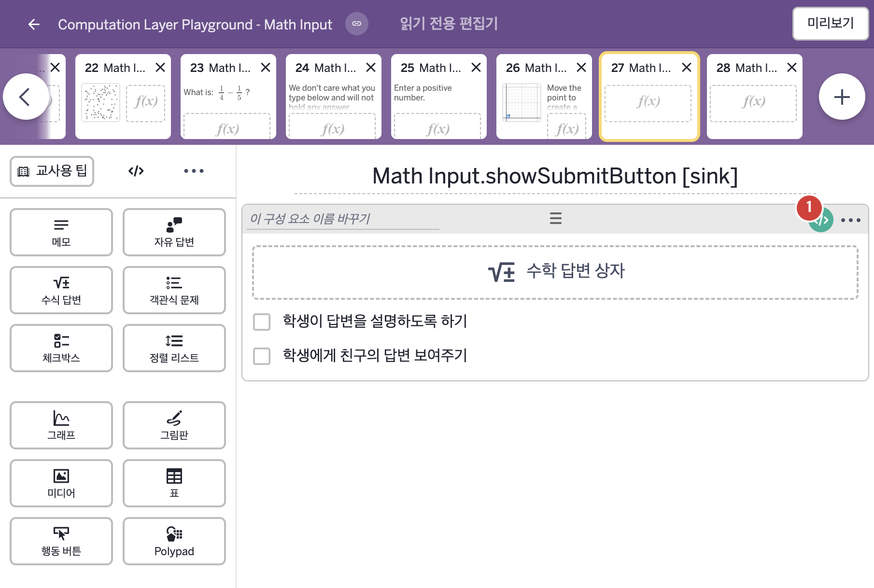The image size is (874, 588).
Task: Add a 미디어 media component
Action: [x=61, y=483]
